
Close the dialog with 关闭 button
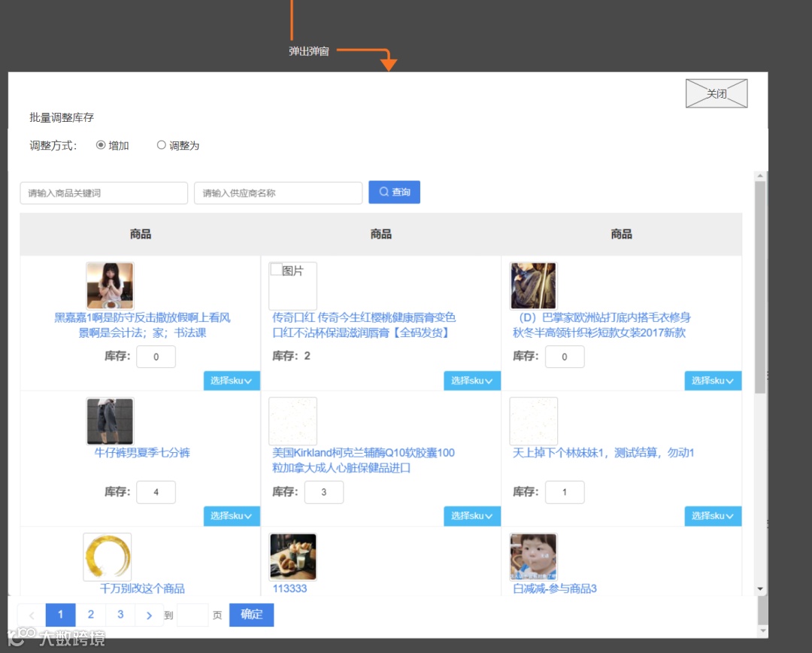click(x=717, y=93)
